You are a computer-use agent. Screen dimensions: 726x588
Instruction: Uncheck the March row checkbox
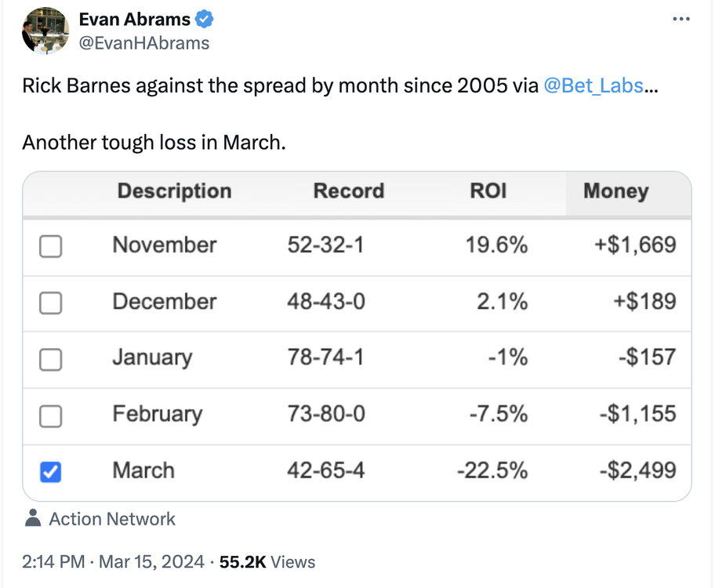click(51, 471)
